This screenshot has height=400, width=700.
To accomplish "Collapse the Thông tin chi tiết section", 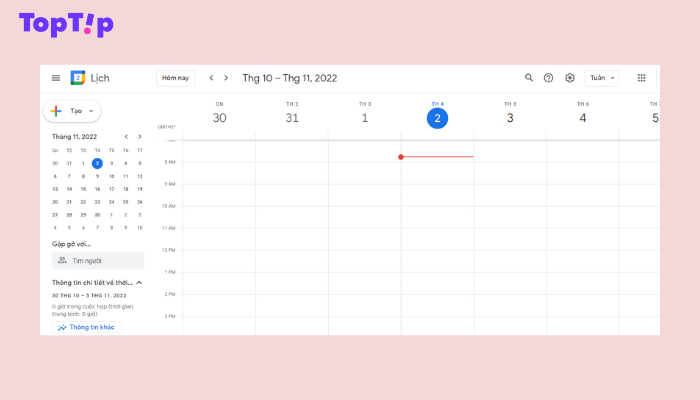I will 139,283.
